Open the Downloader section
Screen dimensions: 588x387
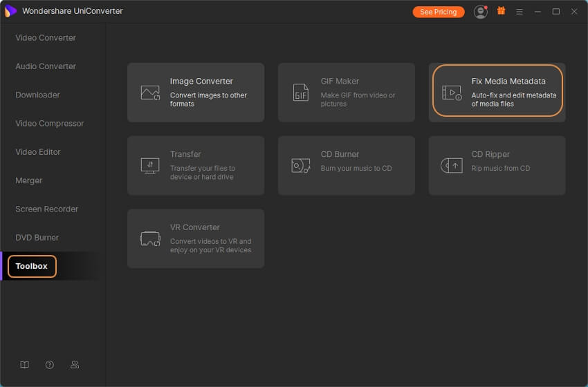pyautogui.click(x=38, y=95)
